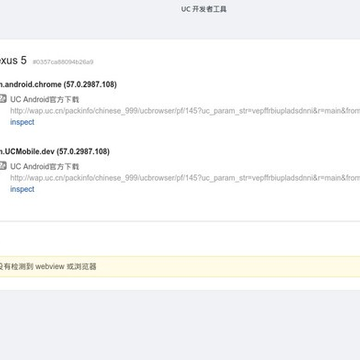Click the 'UCMobile.dev (57.0.2987.108)' heading
This screenshot has height=360, width=360.
pyautogui.click(x=55, y=152)
